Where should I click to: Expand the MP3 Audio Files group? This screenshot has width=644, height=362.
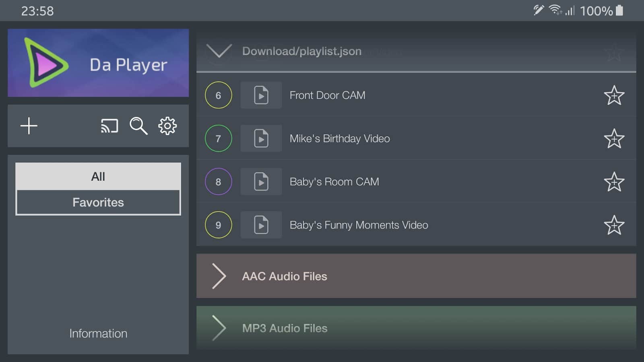pyautogui.click(x=219, y=328)
